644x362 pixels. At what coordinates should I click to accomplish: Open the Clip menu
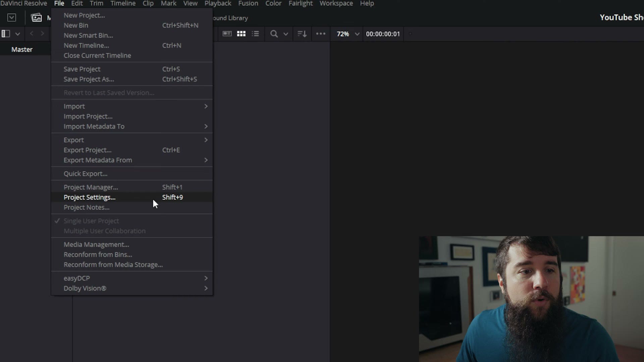(x=148, y=3)
